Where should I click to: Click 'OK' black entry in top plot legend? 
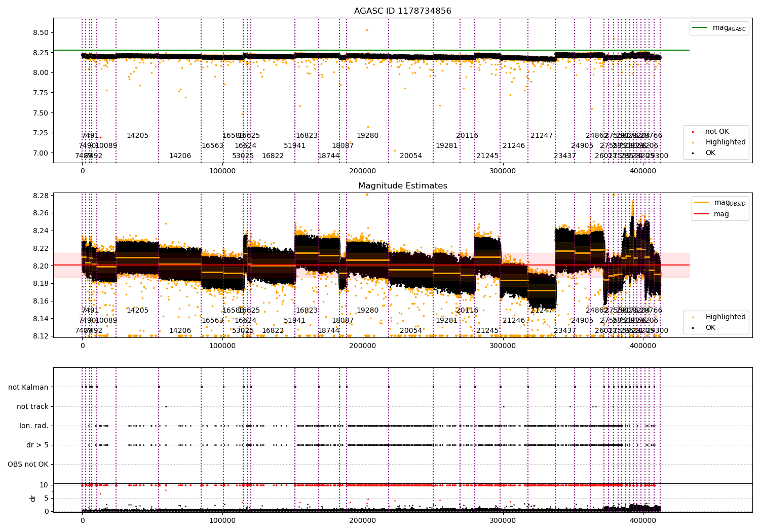pos(710,153)
